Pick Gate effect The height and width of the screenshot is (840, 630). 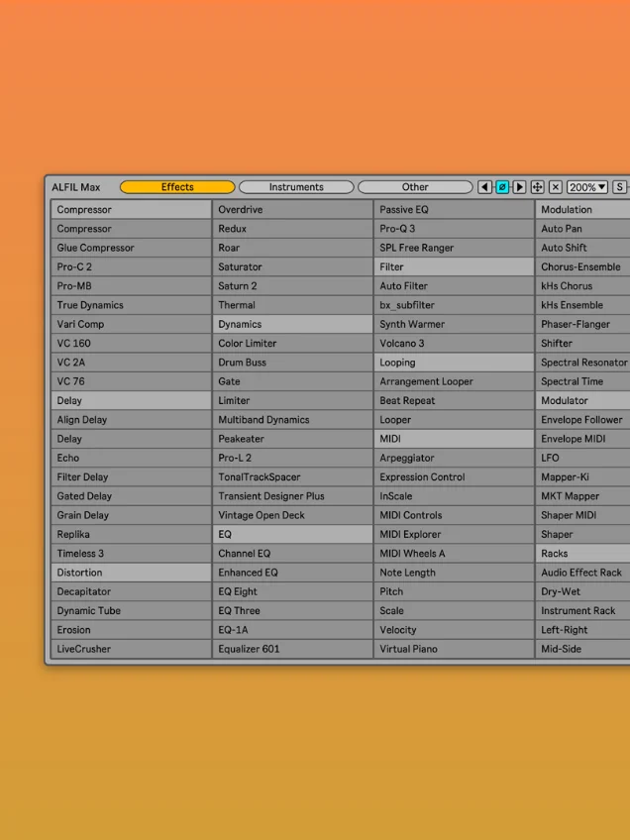292,381
